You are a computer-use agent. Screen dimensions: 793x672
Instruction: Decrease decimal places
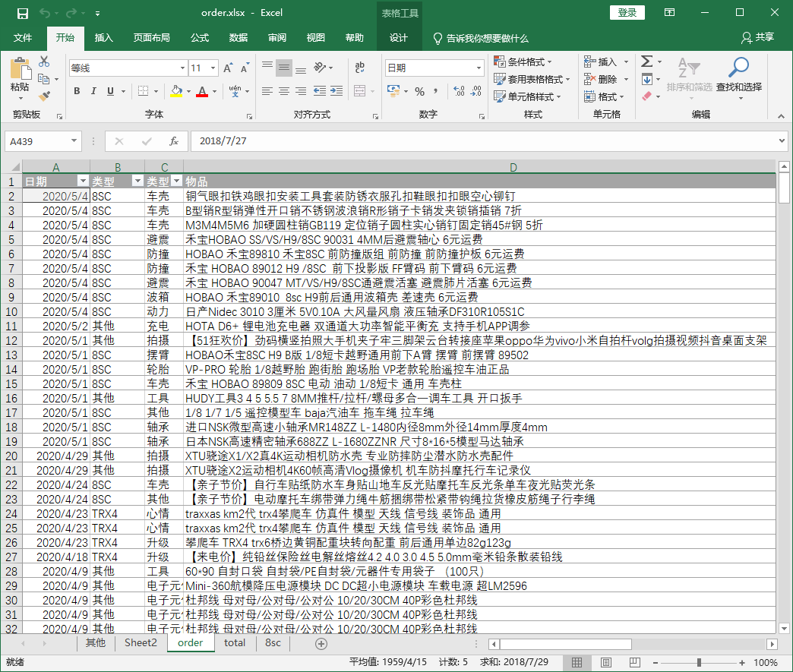tap(476, 92)
